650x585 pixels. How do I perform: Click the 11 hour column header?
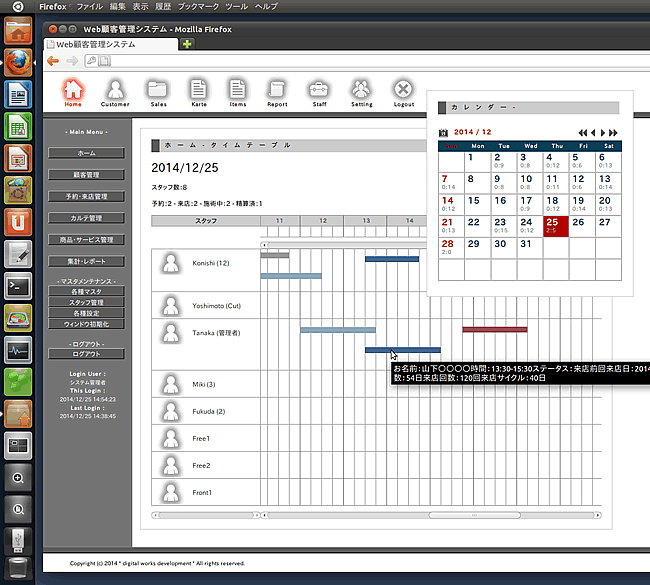click(279, 221)
